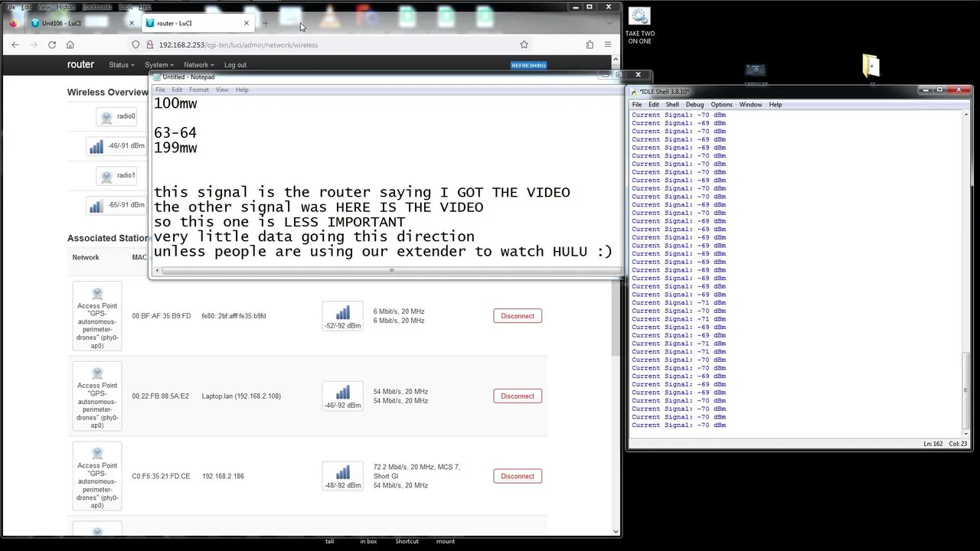
Task: Click the insecure connection lock icon
Action: tap(150, 44)
